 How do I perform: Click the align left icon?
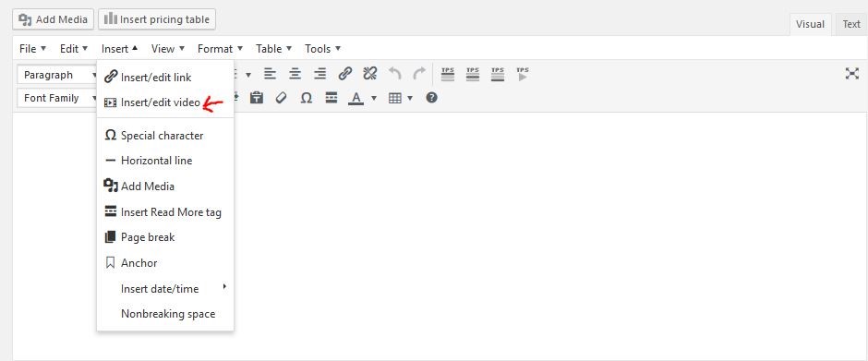270,74
